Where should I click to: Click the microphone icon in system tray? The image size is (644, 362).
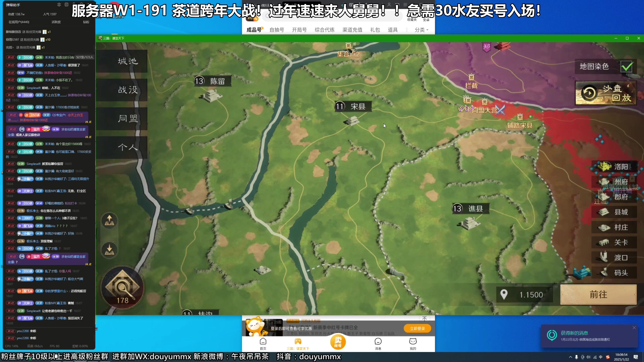click(x=576, y=357)
